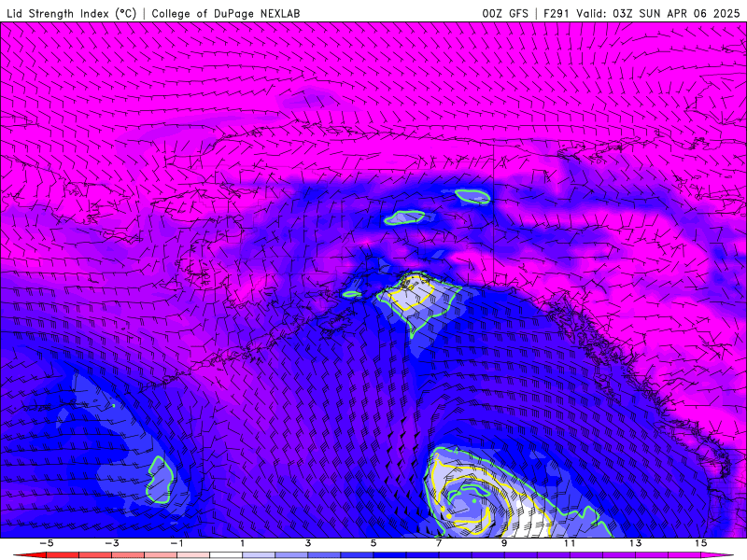Viewport: 747px width, 560px height.
Task: Click the colorbar label reading 3
Action: tap(308, 543)
